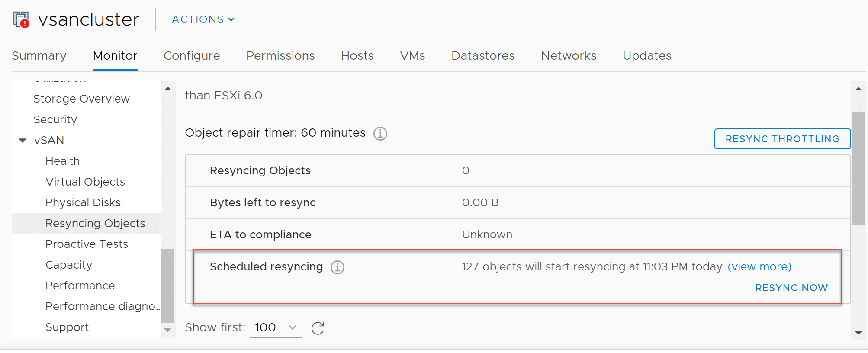
Task: Click main pane scroll down arrow
Action: [x=858, y=332]
